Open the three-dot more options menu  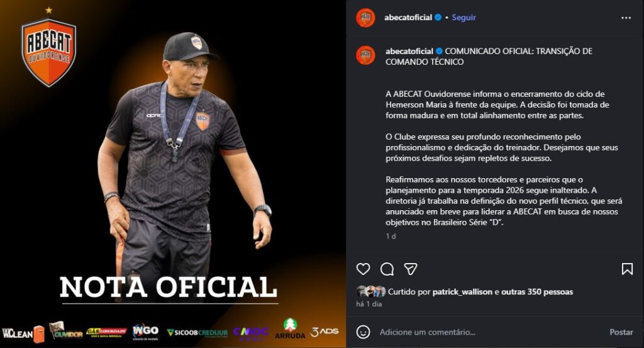pos(626,18)
